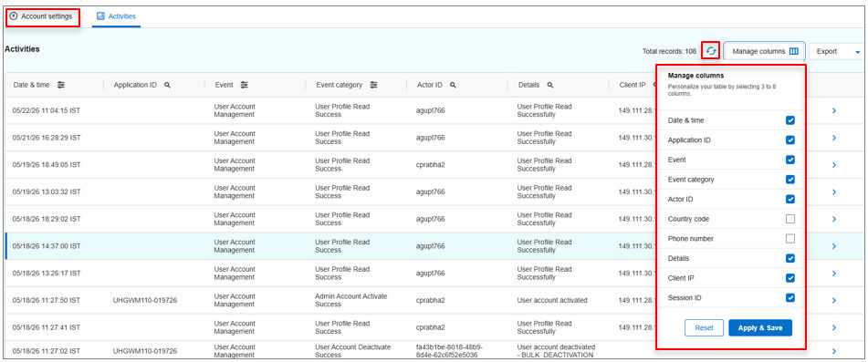868x362 pixels.
Task: Click the Event category column header
Action: (x=339, y=85)
